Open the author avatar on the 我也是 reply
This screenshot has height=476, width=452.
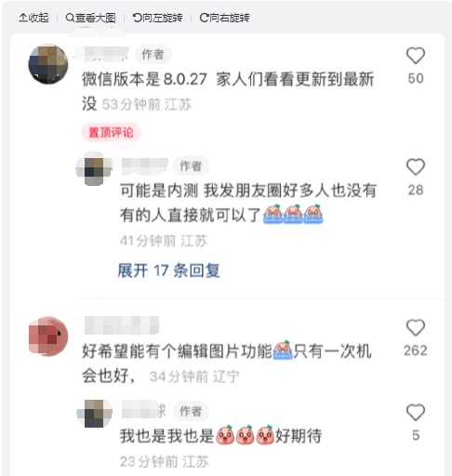pos(94,414)
